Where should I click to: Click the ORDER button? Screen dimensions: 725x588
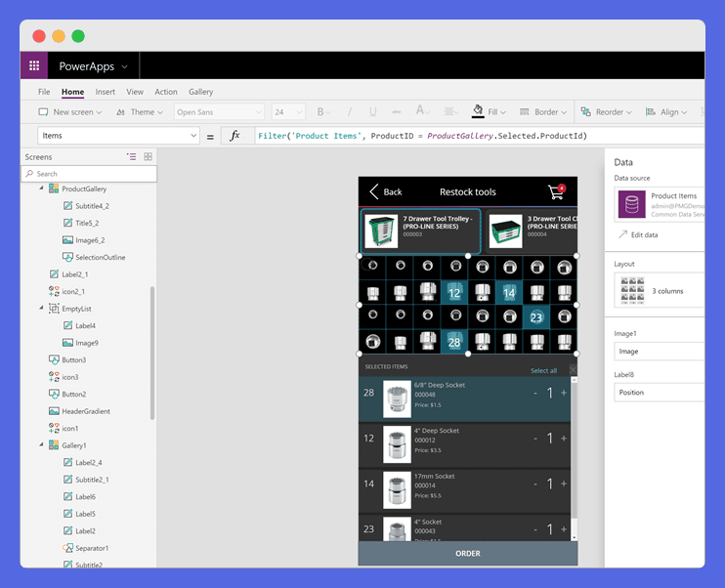(468, 554)
